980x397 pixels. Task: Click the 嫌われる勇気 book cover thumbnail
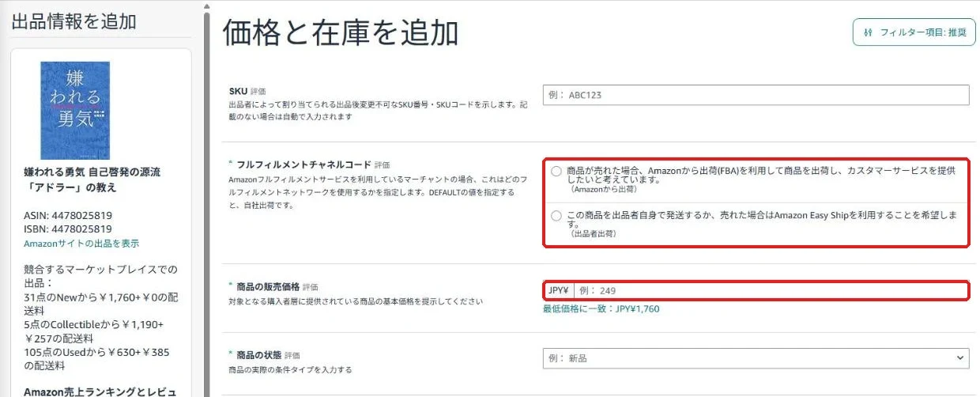pos(75,111)
